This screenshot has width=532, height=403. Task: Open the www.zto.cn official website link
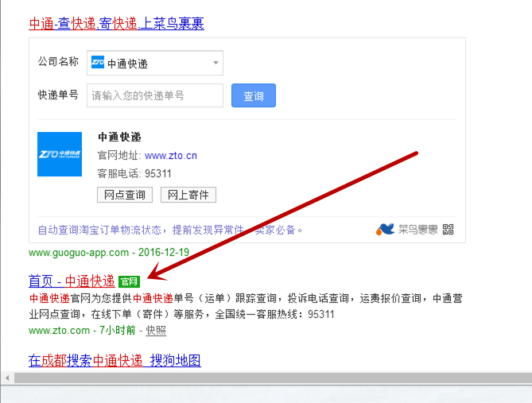(171, 156)
